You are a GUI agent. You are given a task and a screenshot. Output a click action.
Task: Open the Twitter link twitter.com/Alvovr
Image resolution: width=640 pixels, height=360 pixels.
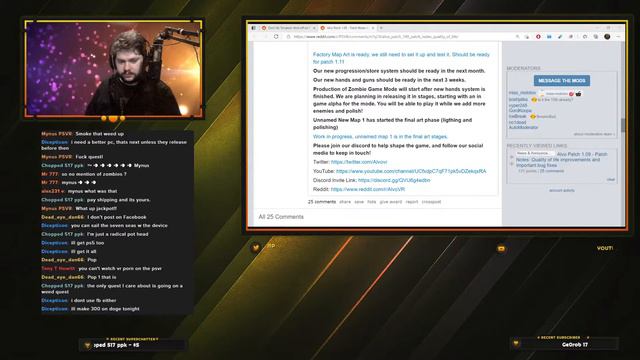tap(359, 162)
